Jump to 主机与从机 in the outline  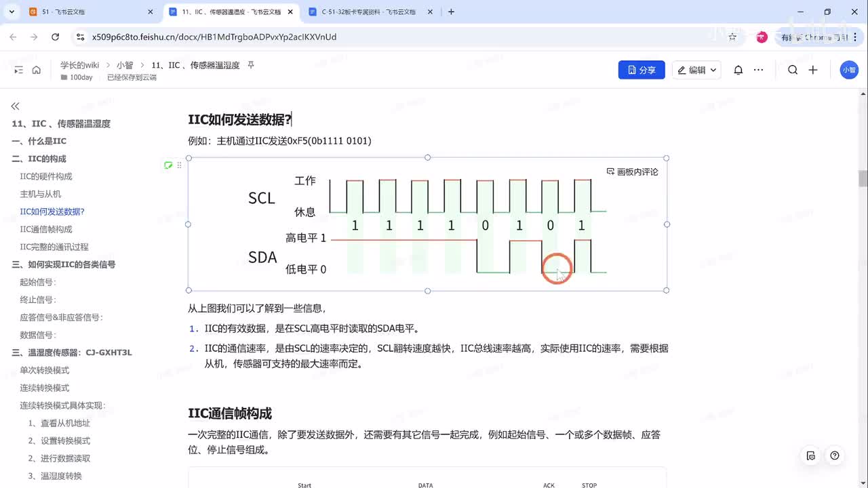[x=40, y=194]
